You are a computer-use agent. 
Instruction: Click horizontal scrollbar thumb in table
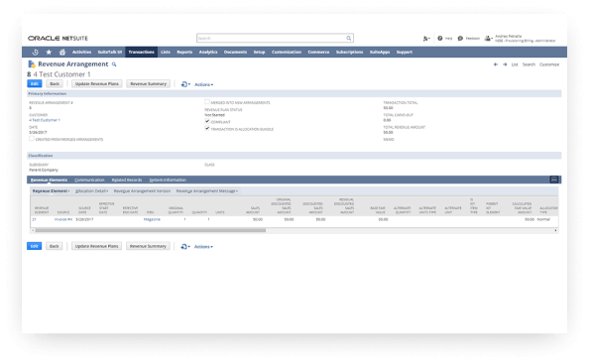point(151,230)
